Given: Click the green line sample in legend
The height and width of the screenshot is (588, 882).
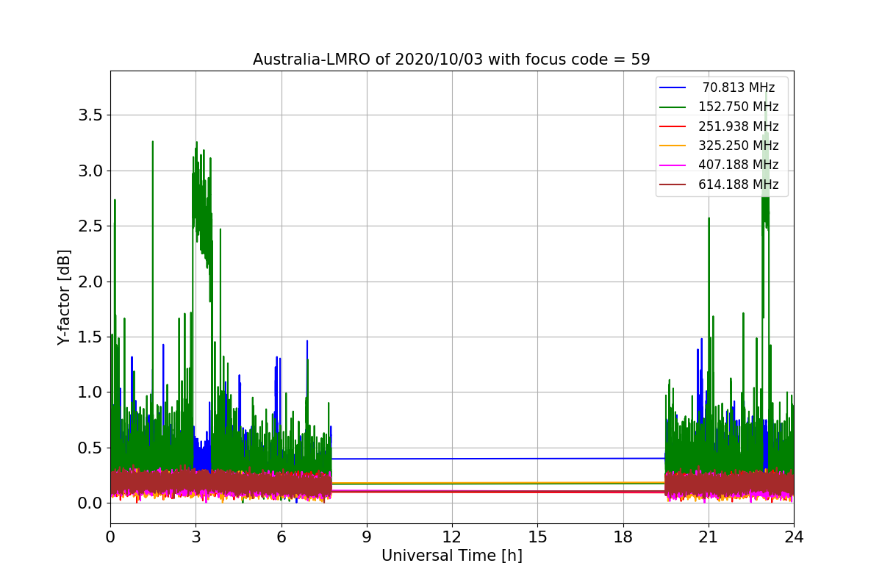Looking at the screenshot, I should [x=673, y=107].
